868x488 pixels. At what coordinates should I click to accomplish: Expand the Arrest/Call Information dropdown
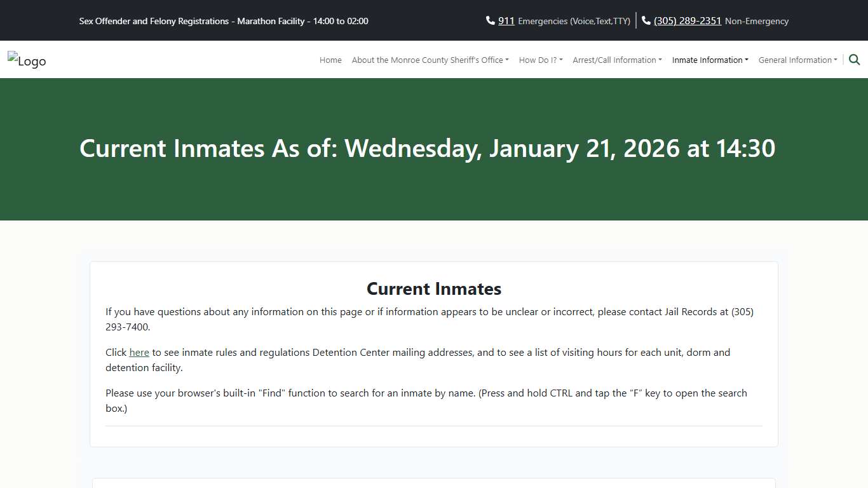616,60
